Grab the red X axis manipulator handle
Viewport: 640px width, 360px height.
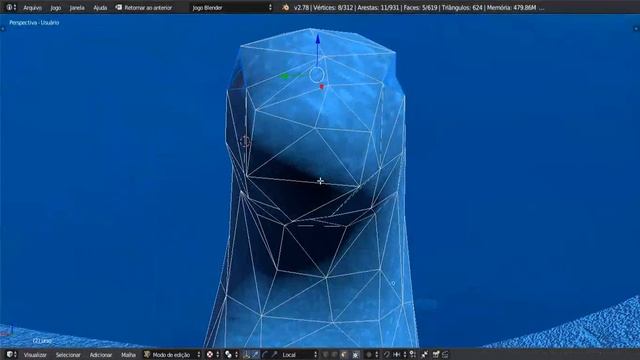(x=322, y=87)
